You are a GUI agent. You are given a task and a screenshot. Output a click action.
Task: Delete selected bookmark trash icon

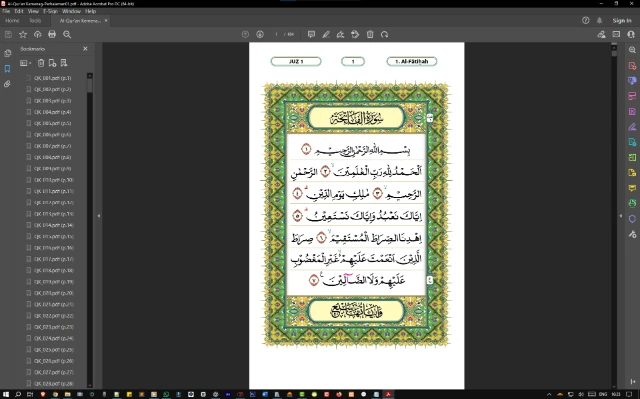41,63
